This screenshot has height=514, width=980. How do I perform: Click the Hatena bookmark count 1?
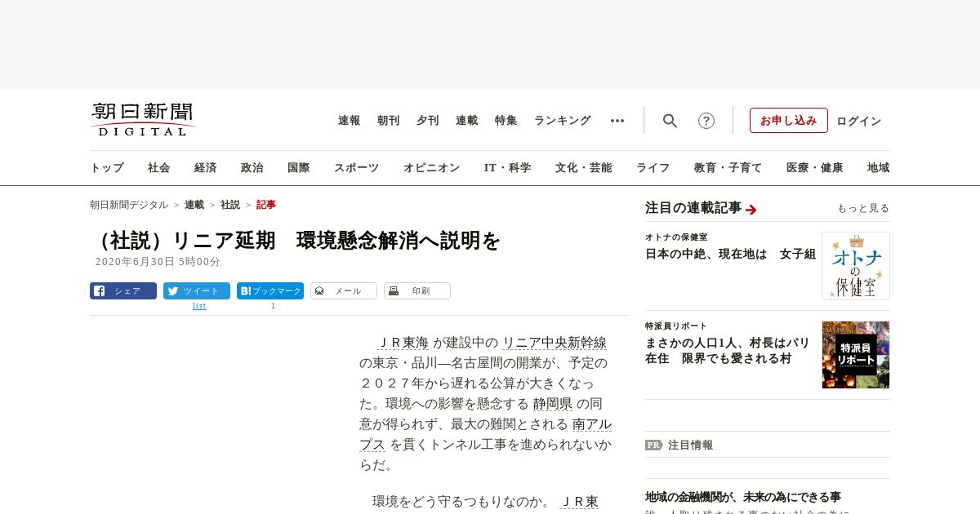(x=273, y=306)
